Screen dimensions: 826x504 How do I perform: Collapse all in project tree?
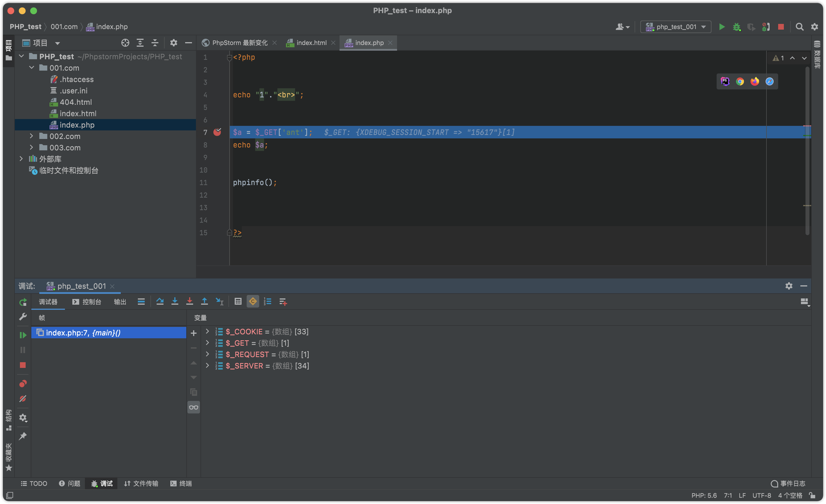(155, 42)
